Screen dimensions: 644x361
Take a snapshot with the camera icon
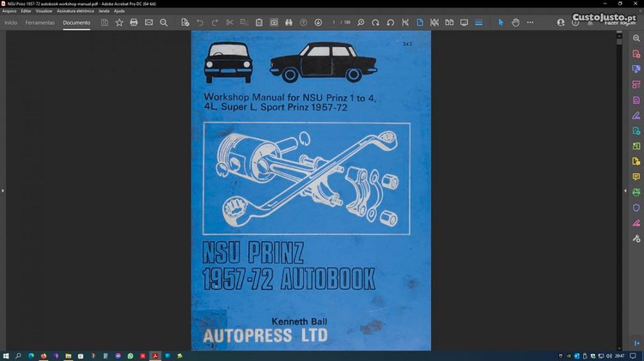click(274, 22)
